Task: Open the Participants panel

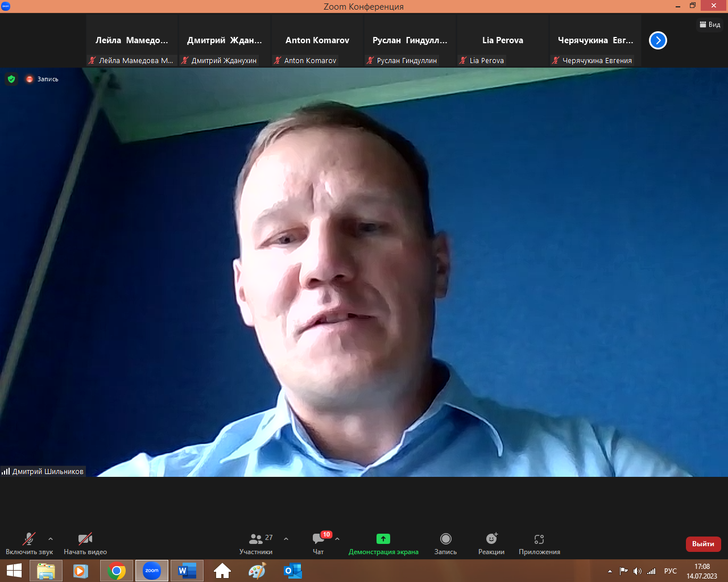Action: coord(256,543)
